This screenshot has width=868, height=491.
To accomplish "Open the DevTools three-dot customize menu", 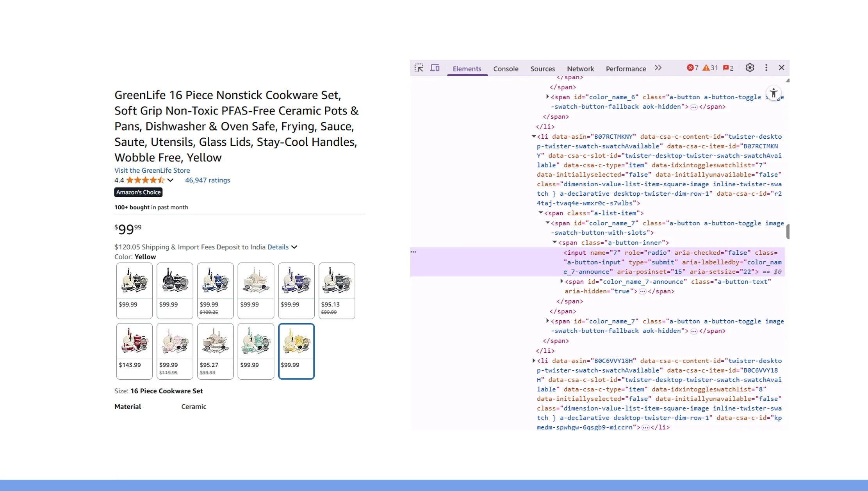I will coord(766,68).
